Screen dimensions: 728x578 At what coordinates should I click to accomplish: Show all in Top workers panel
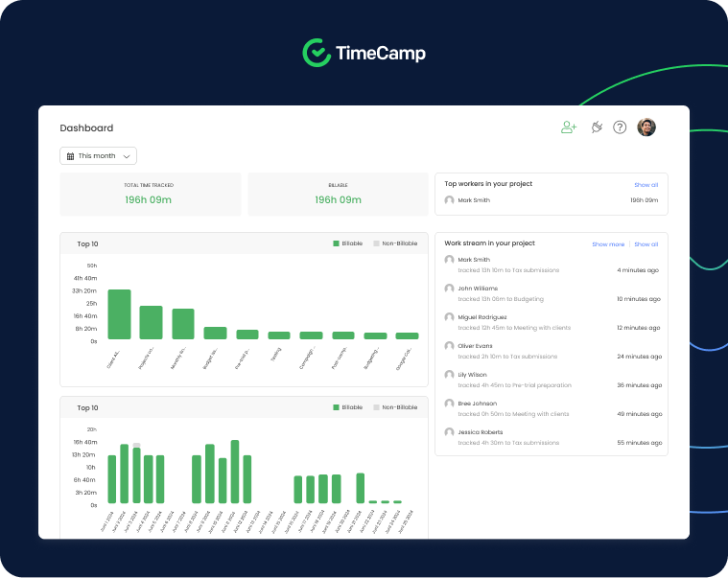tap(646, 184)
